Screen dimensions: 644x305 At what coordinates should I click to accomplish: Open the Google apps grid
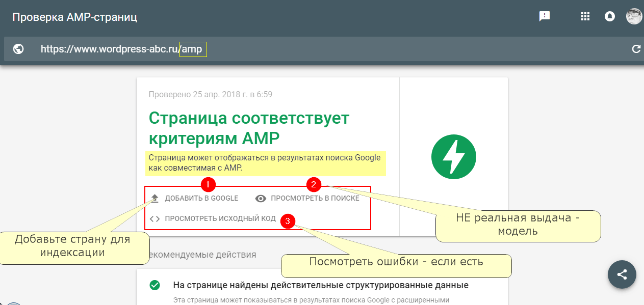pyautogui.click(x=585, y=16)
